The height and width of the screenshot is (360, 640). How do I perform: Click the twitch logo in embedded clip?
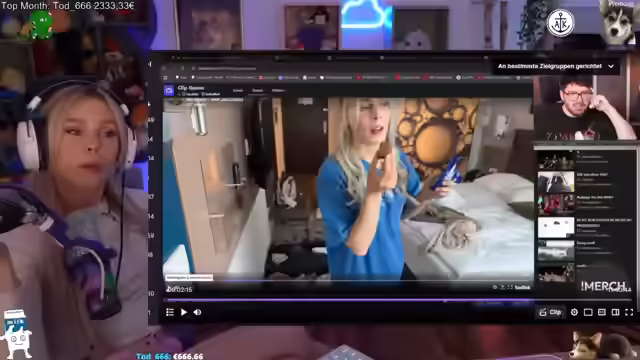pos(522,287)
